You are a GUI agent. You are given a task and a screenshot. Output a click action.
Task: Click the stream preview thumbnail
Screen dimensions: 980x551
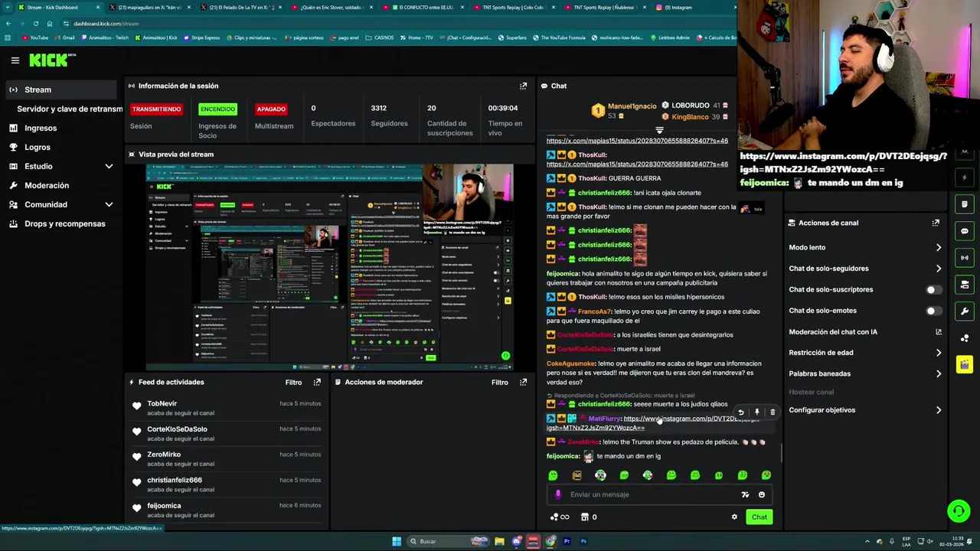[x=329, y=267]
